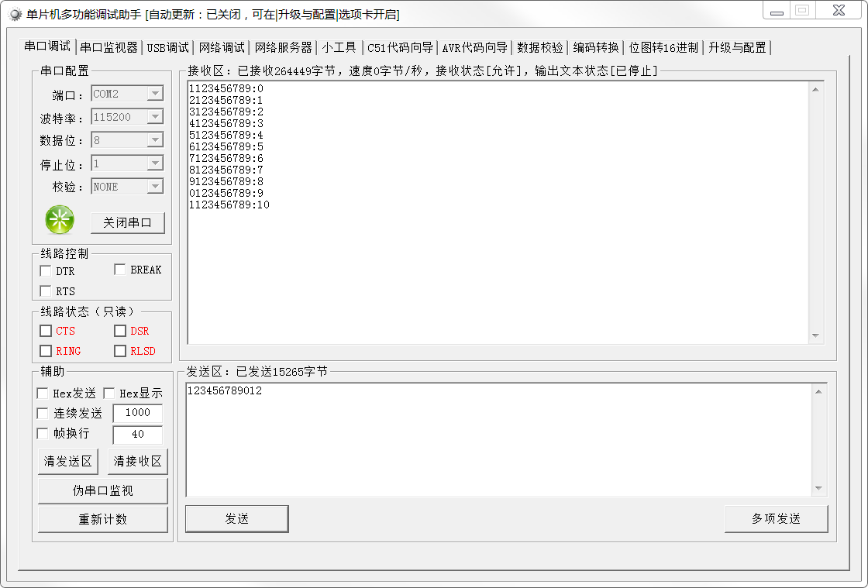Viewport: 868px width, 588px height.
Task: Minimize the application window
Action: tap(777, 11)
